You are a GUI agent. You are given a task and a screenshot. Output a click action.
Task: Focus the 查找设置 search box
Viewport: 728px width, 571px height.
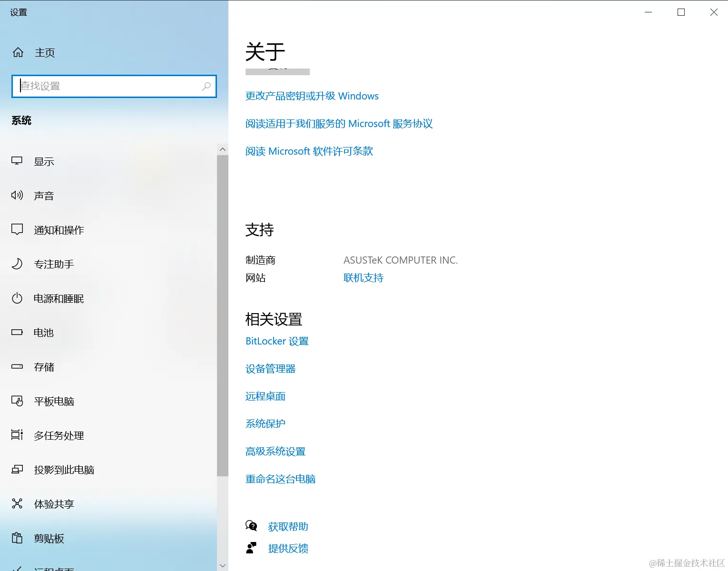click(x=114, y=86)
